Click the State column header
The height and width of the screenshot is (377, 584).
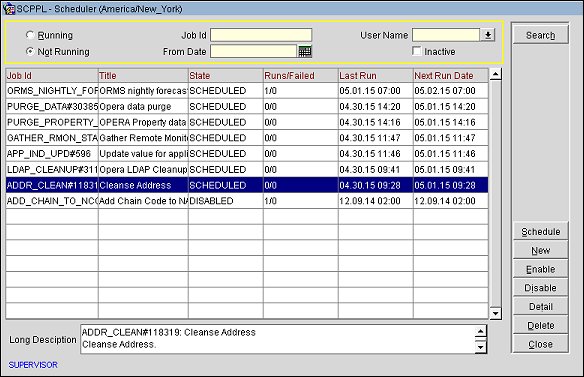(226, 76)
